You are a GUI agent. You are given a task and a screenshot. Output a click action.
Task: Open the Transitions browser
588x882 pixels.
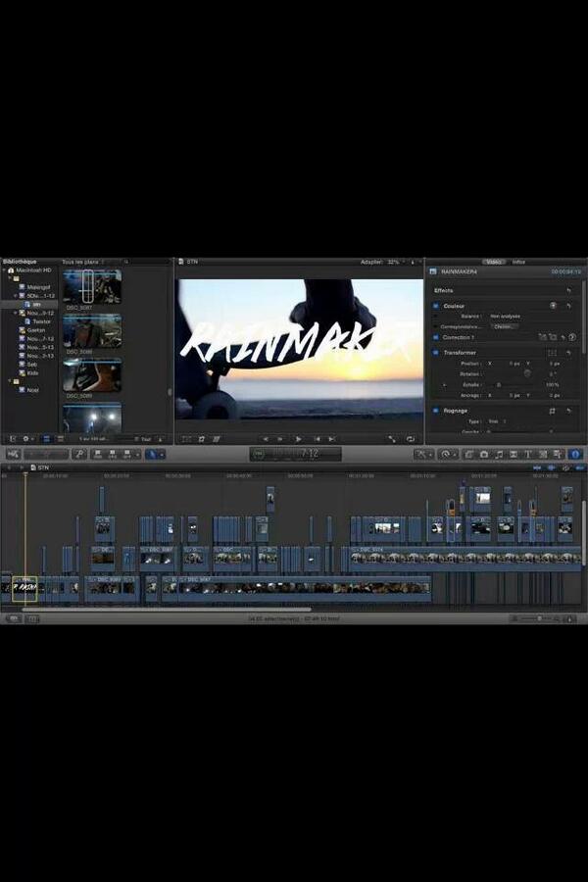point(514,454)
